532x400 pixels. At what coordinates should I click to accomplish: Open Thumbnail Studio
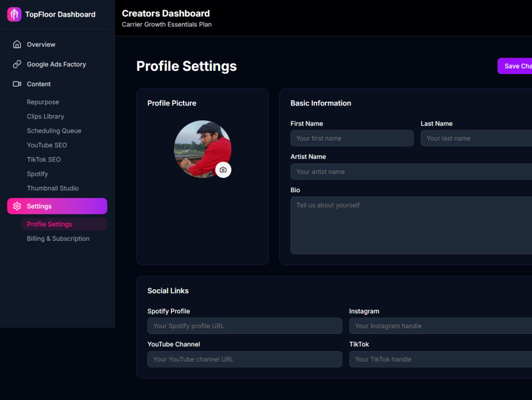click(x=53, y=188)
